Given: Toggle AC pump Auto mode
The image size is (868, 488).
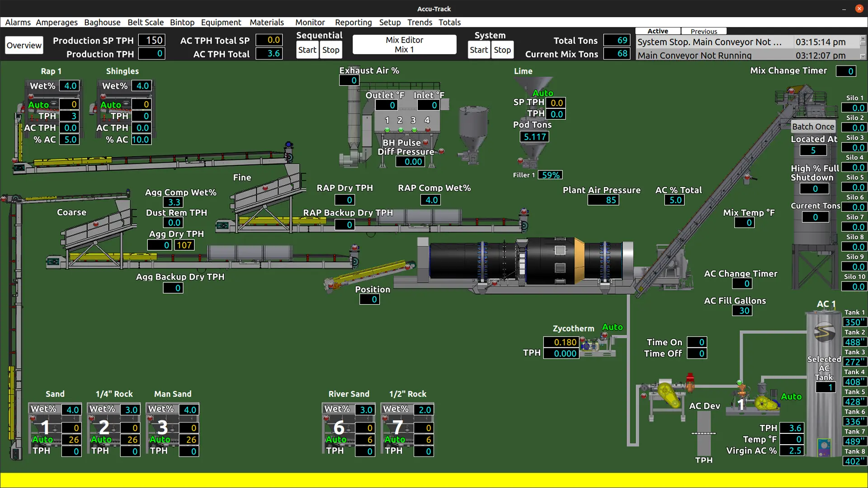Looking at the screenshot, I should point(791,396).
